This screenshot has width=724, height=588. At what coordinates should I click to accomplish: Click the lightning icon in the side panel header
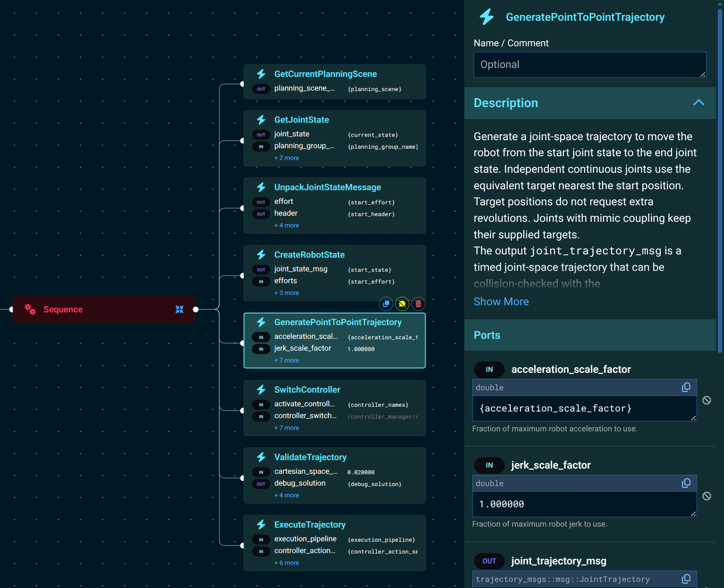[487, 17]
